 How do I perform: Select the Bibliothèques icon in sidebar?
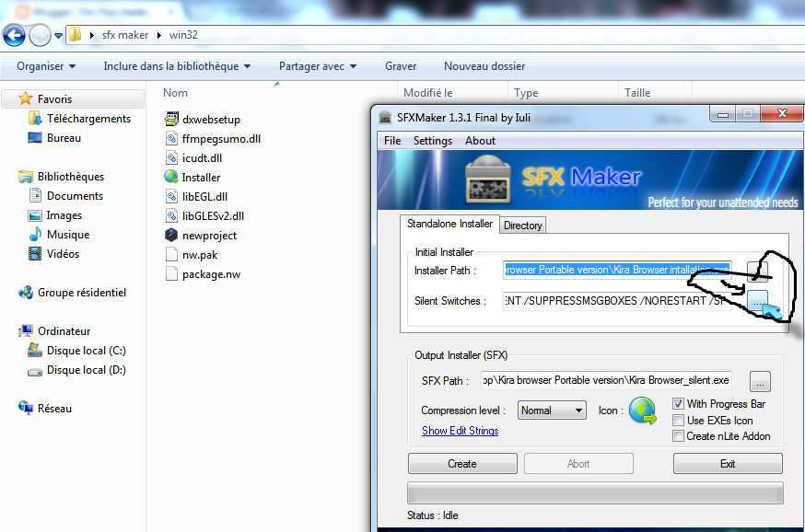coord(25,177)
